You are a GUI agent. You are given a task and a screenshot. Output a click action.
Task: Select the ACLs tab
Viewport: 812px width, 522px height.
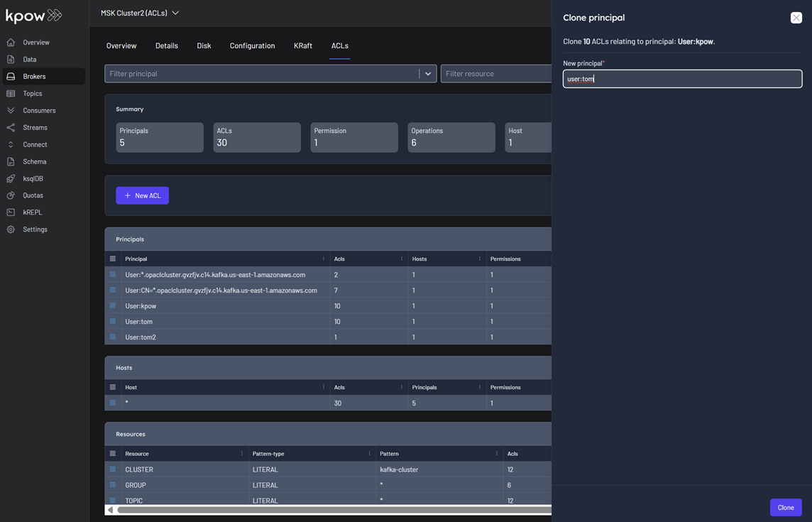pos(340,46)
